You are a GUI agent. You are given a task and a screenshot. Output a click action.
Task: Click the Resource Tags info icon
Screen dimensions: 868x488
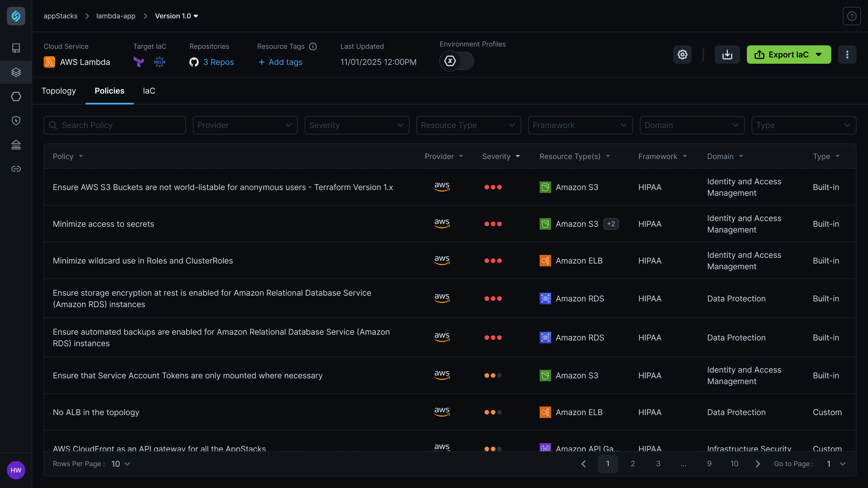[x=313, y=47]
